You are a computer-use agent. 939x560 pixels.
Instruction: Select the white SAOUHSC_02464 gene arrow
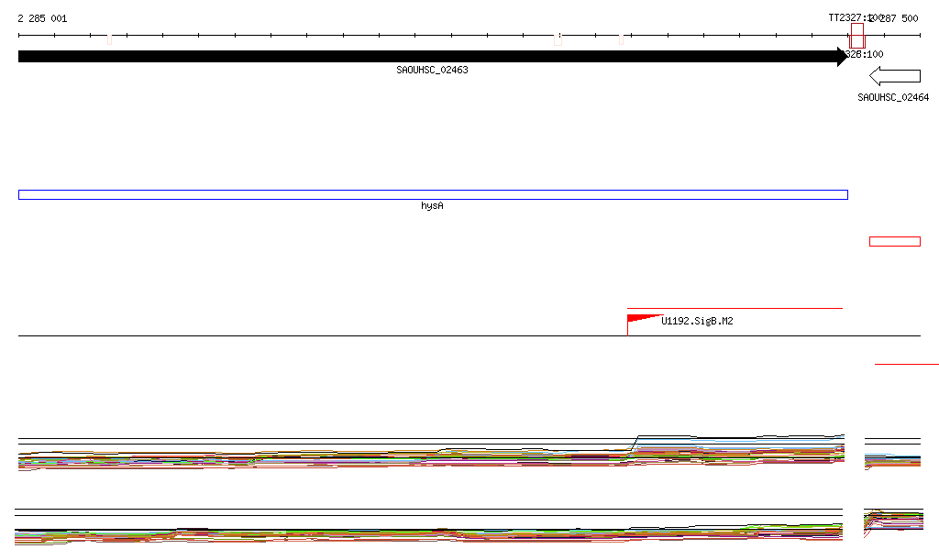[x=894, y=76]
